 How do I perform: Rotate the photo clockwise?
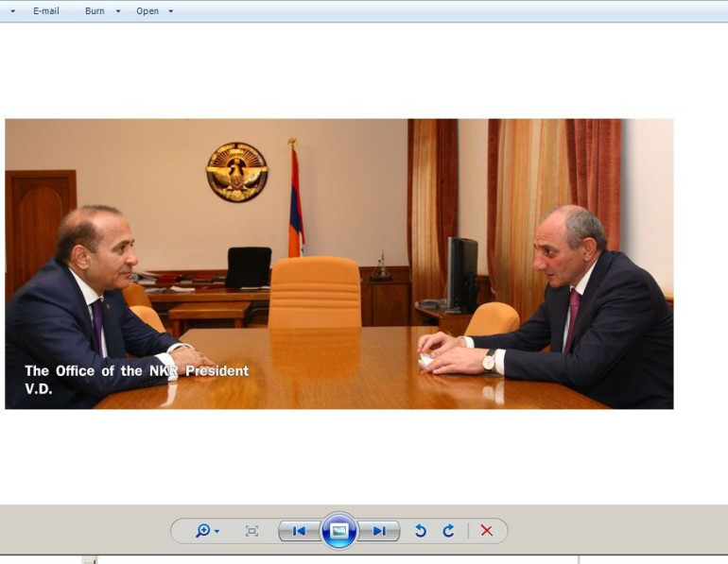pos(448,531)
